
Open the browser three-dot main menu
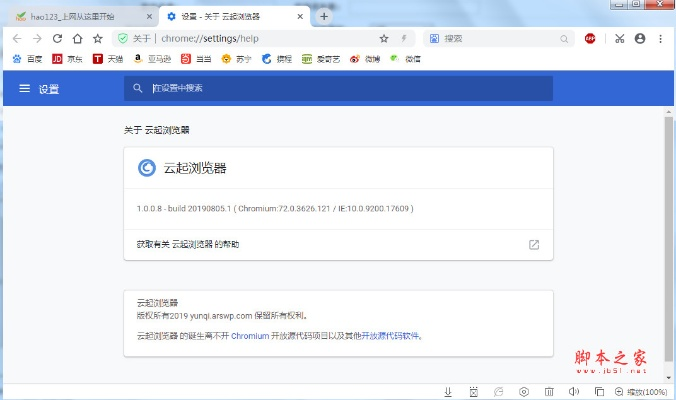(x=661, y=38)
